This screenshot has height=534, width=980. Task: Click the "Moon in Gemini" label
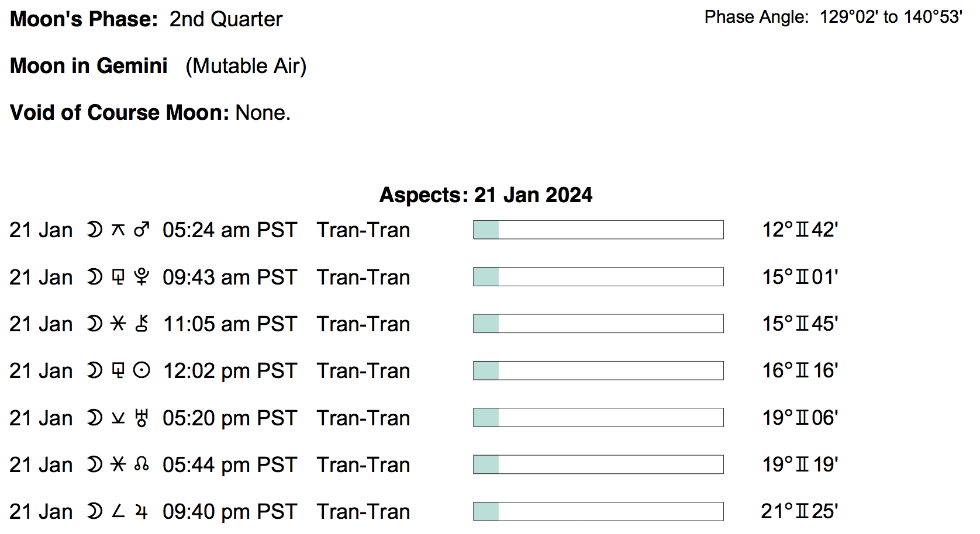[89, 66]
